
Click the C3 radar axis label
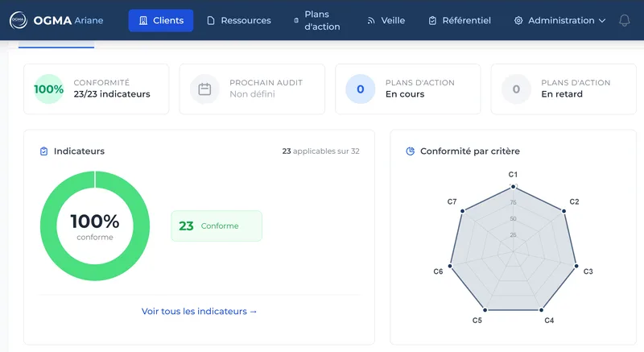[588, 271]
